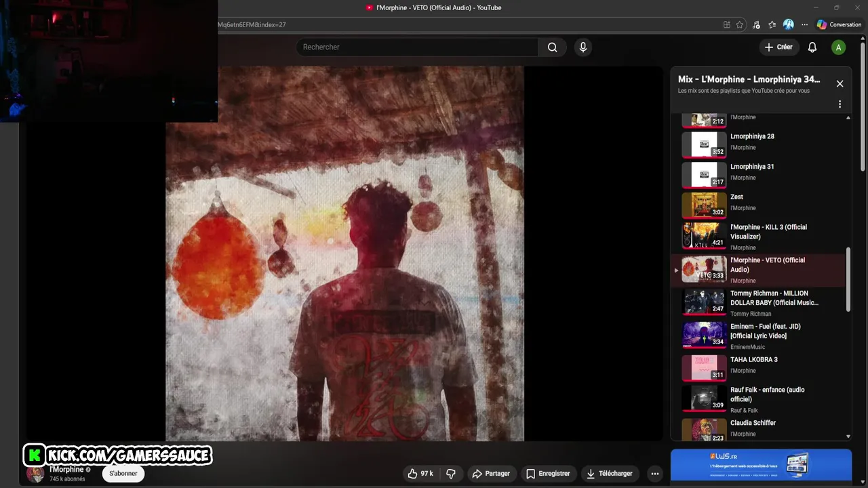This screenshot has width=868, height=488.
Task: Open the media control music-note icon in Edge toolbar
Action: click(x=756, y=24)
